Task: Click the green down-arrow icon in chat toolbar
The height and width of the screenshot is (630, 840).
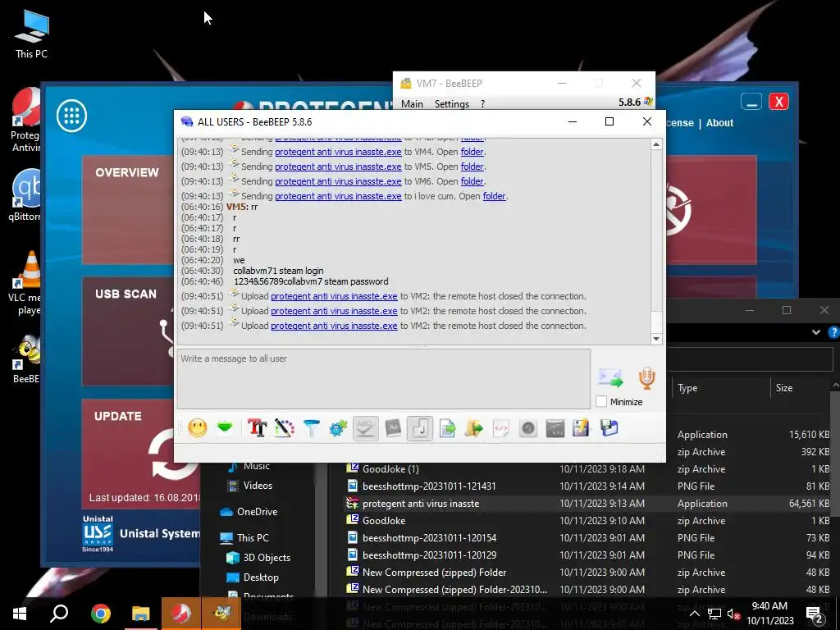Action: 225,428
